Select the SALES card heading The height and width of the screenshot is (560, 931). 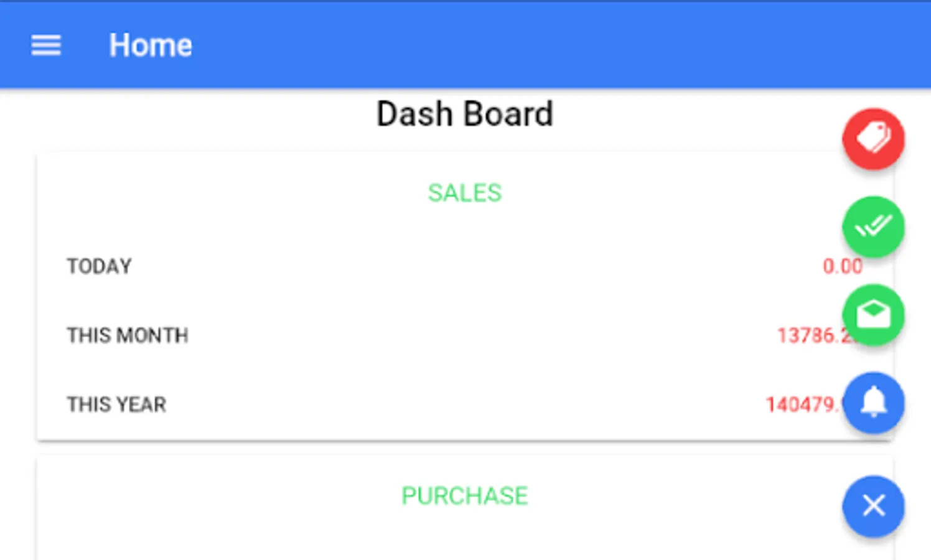pyautogui.click(x=464, y=193)
